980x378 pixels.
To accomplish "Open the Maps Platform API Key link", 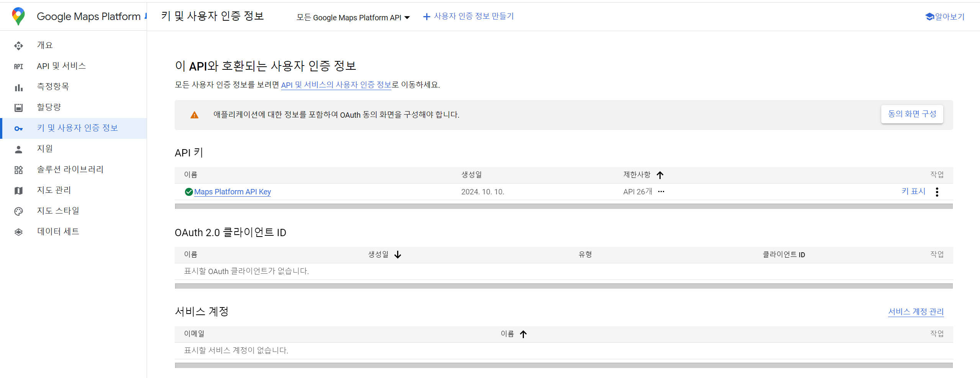I will [232, 192].
